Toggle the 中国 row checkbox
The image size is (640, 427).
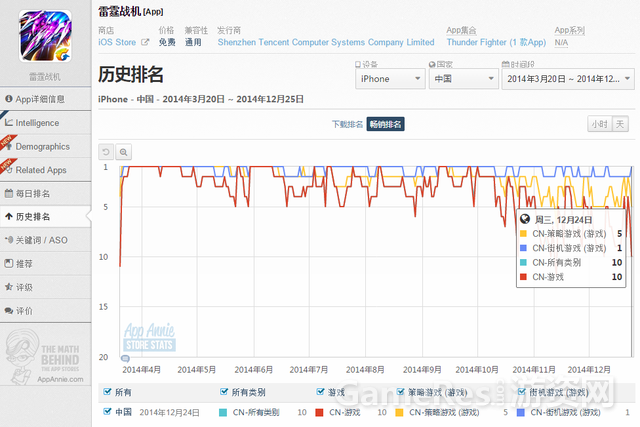107,411
